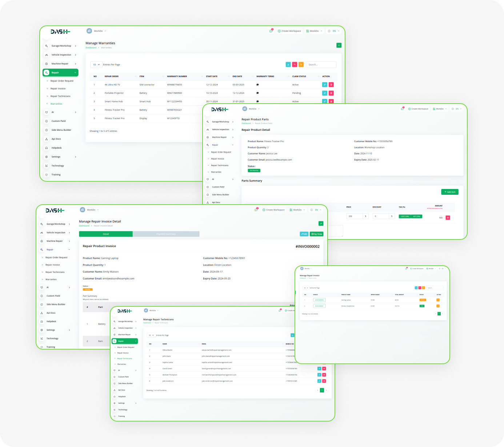Viewport: 504px width, 447px height.
Task: Click Custom Field icon in Invoice Detail sidebar
Action: click(42, 296)
